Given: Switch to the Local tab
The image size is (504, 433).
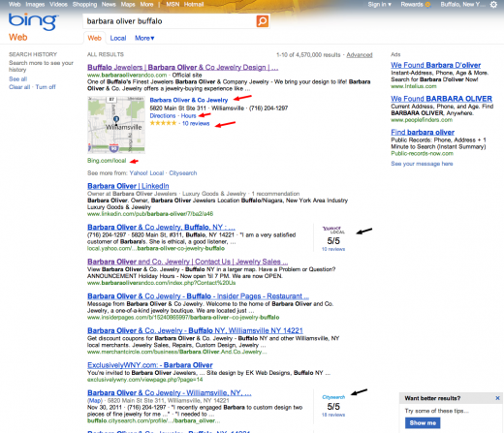Looking at the screenshot, I should coord(118,38).
